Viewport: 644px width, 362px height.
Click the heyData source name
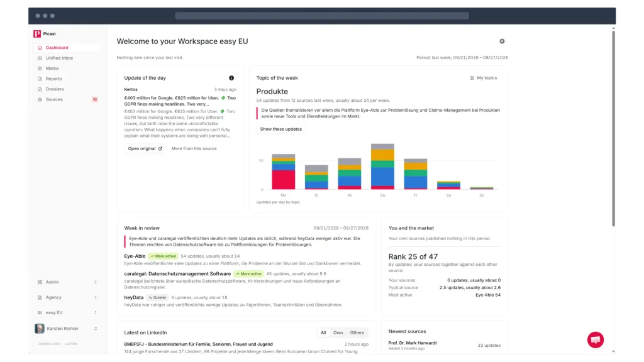(134, 297)
